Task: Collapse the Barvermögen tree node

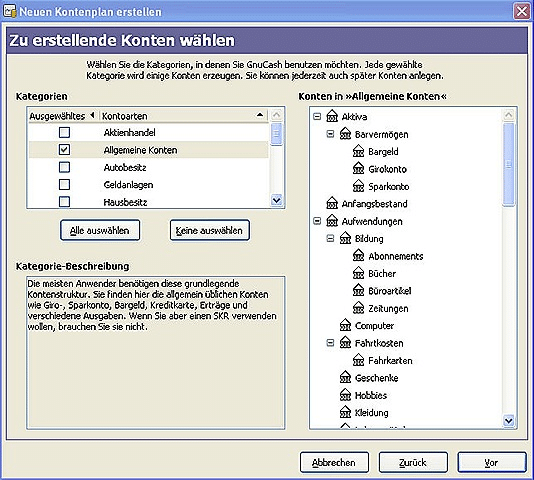Action: point(330,134)
